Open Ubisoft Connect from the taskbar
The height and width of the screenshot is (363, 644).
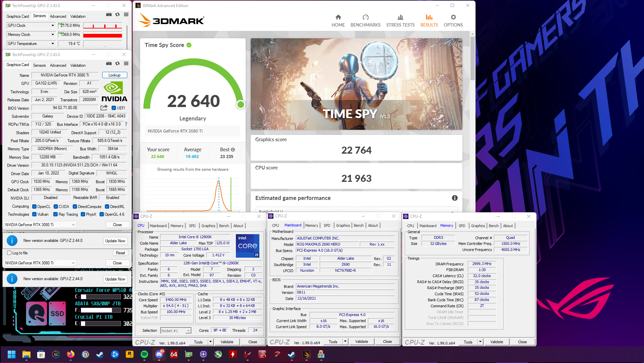click(x=85, y=354)
